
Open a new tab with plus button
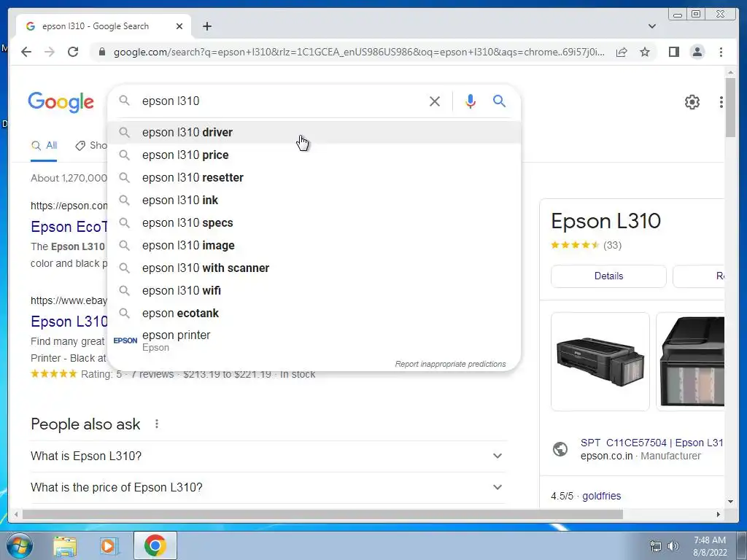[x=207, y=26]
